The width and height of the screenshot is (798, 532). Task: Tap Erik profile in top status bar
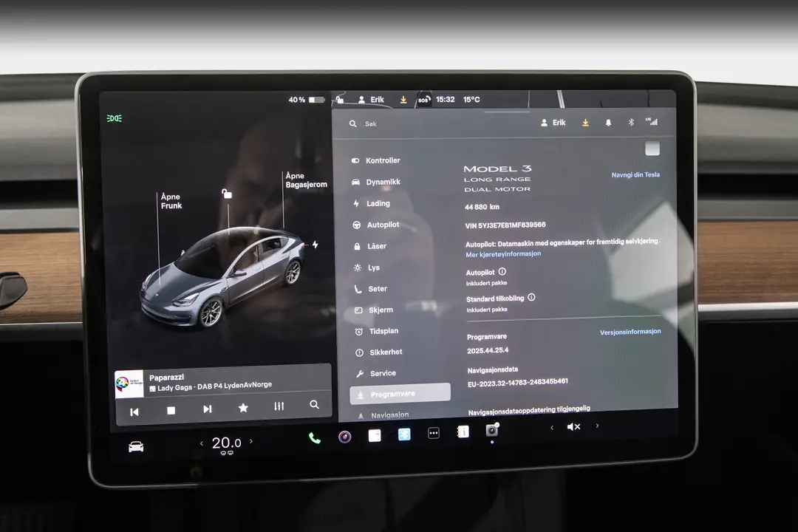pos(371,100)
